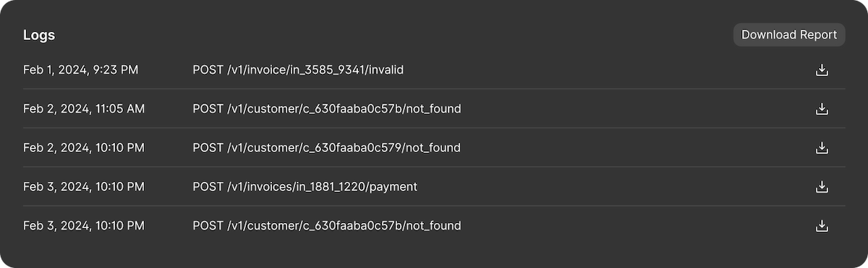Download the in_1881_1220 payment log

tap(821, 188)
